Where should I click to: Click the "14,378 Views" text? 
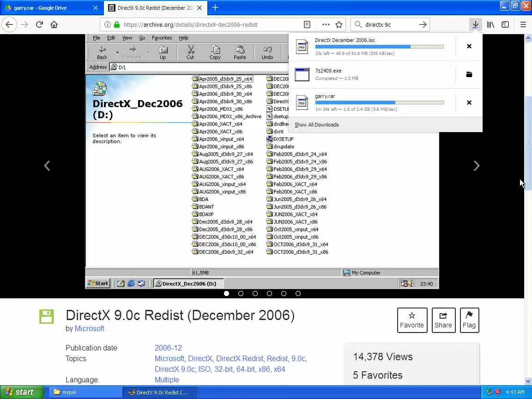[383, 357]
